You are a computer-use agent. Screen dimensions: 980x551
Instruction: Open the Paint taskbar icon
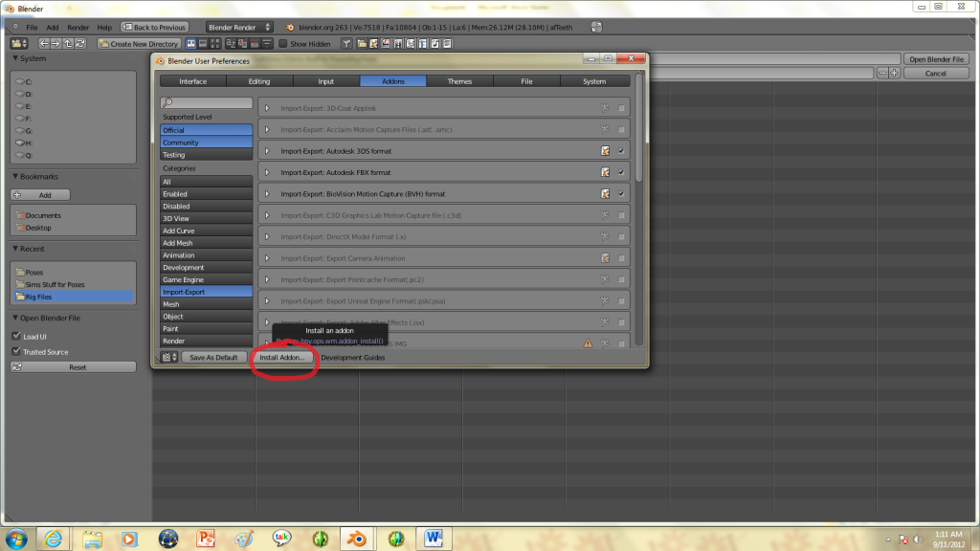244,539
